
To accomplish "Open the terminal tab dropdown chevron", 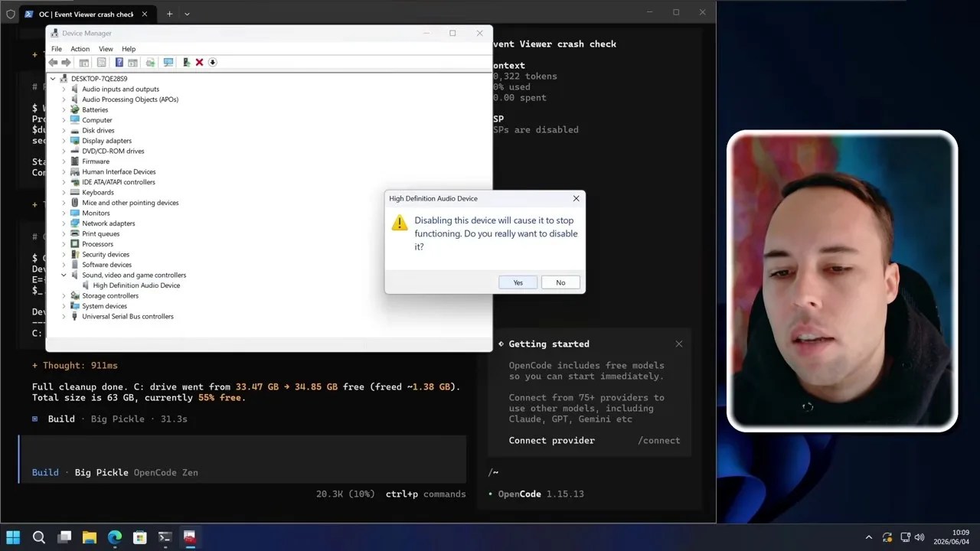I will coord(187,14).
